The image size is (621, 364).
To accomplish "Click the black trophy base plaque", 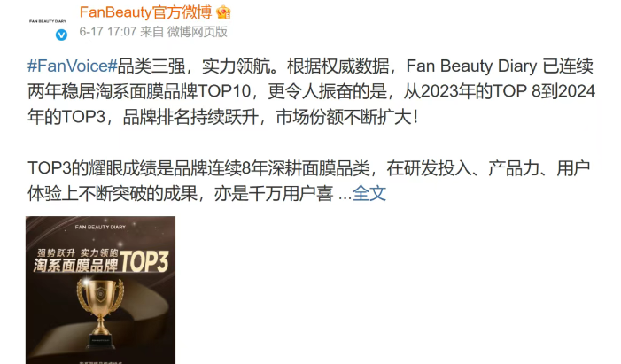I will (x=100, y=342).
